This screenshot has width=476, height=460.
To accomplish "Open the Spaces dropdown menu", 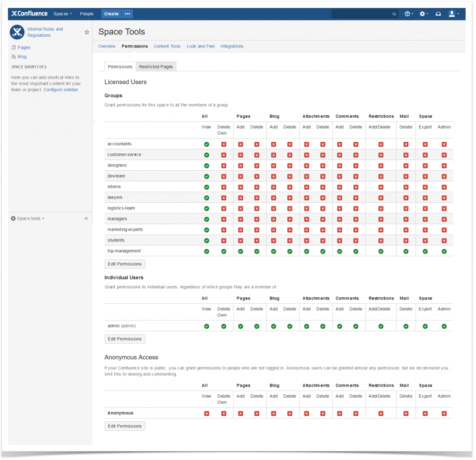I will (x=62, y=13).
